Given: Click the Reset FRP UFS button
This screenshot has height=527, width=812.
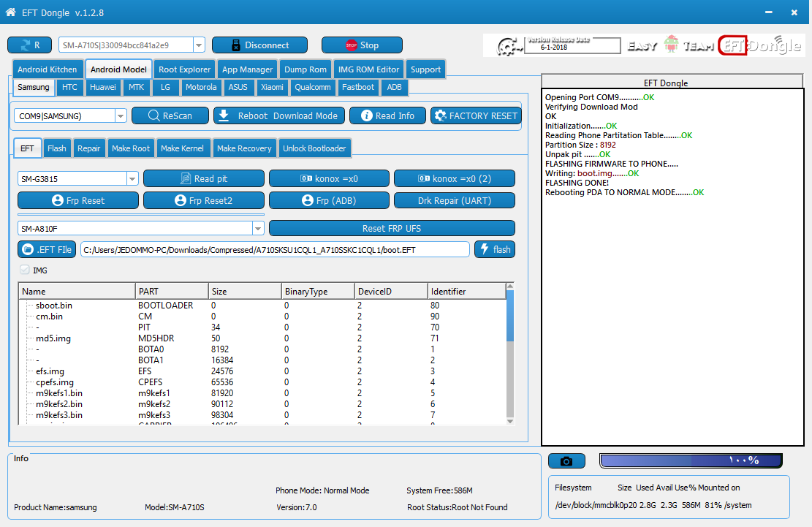Looking at the screenshot, I should (392, 228).
